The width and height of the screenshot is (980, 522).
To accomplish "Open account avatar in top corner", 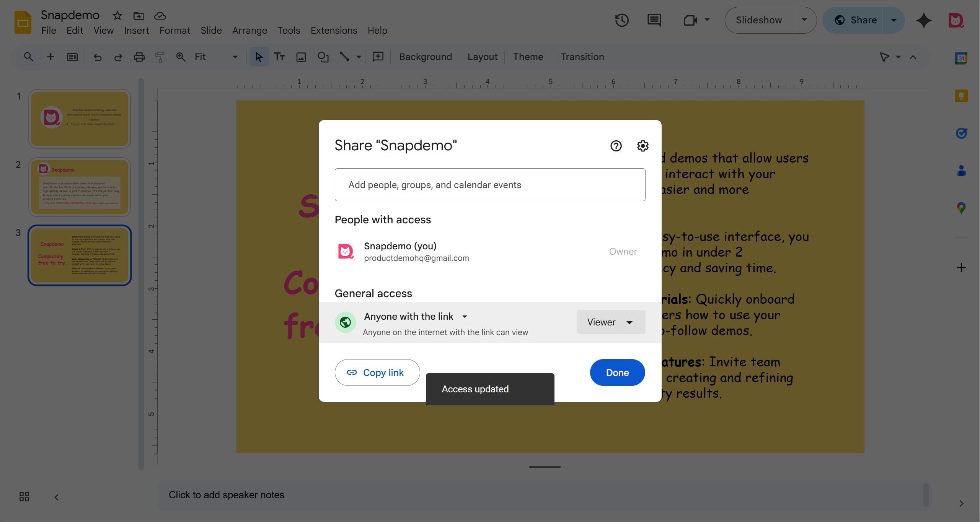I will 956,20.
